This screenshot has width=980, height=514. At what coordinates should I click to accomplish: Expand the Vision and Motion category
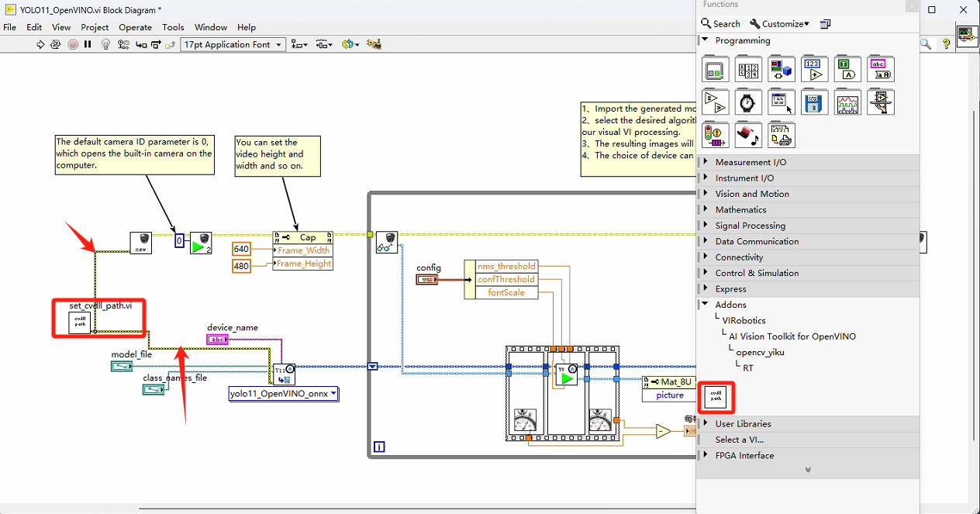click(x=751, y=194)
